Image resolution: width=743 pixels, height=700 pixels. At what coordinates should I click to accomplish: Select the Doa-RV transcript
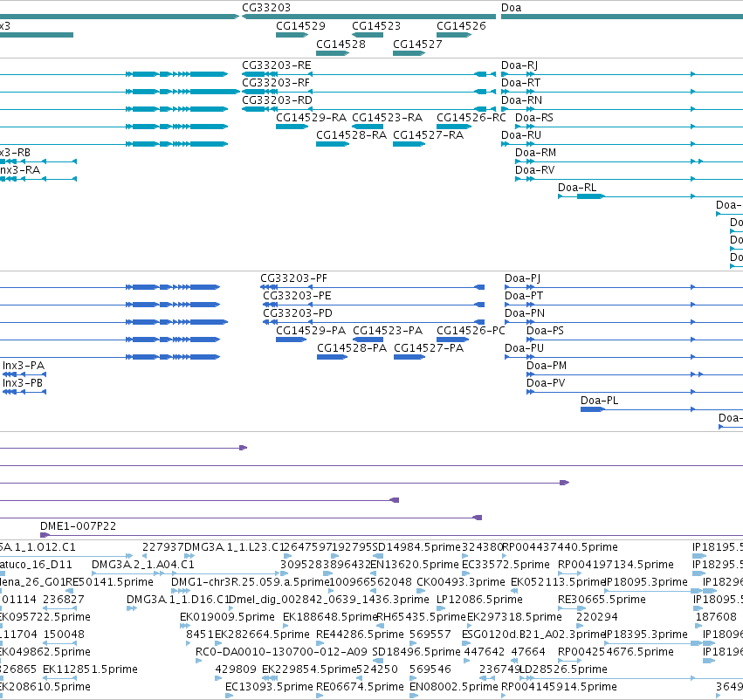point(629,180)
